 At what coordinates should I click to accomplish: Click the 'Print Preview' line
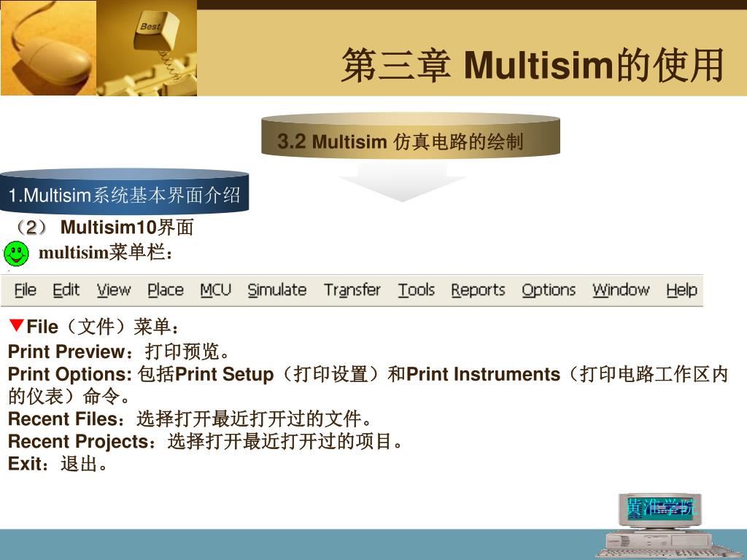(119, 351)
